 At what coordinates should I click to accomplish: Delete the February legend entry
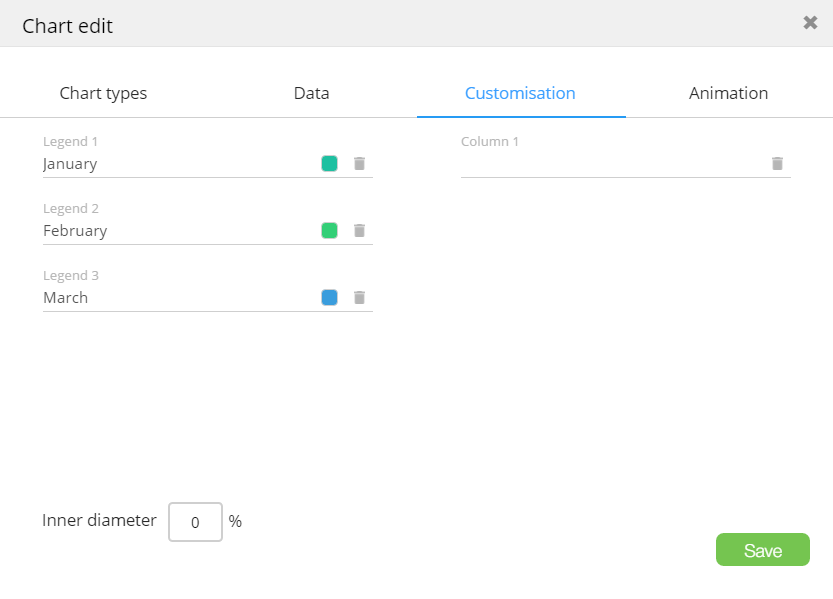tap(360, 231)
